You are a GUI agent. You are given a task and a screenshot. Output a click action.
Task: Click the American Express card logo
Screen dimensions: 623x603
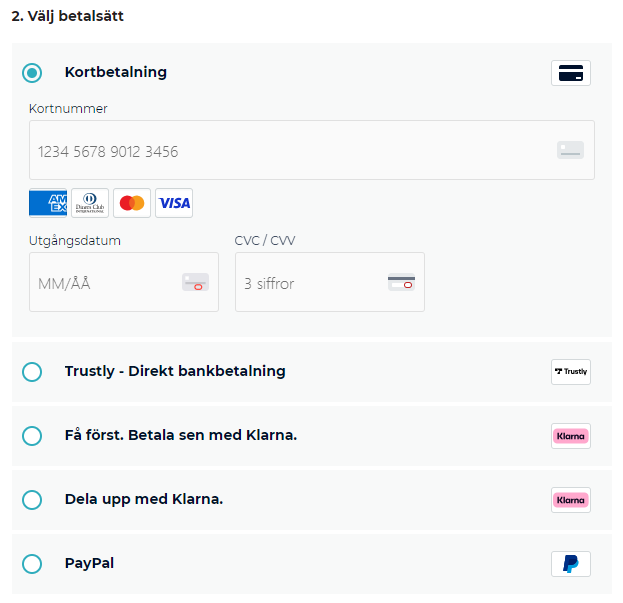click(48, 203)
